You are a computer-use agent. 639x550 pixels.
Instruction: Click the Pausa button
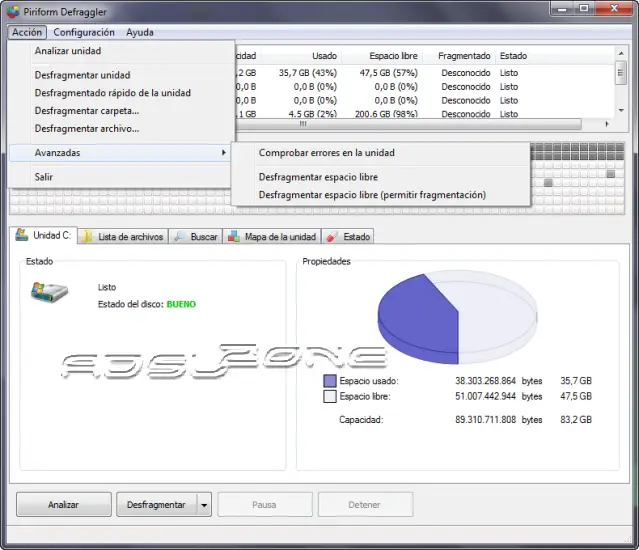264,505
